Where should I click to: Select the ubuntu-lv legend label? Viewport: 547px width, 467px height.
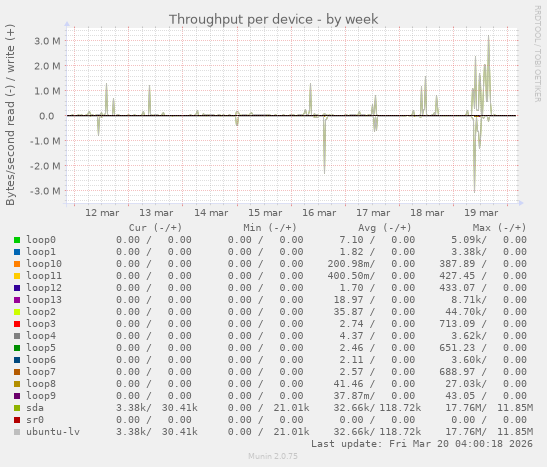coord(53,432)
